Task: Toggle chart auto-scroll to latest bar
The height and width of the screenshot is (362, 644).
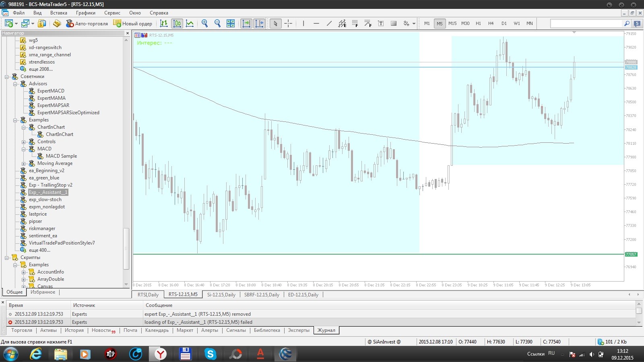Action: tap(246, 23)
